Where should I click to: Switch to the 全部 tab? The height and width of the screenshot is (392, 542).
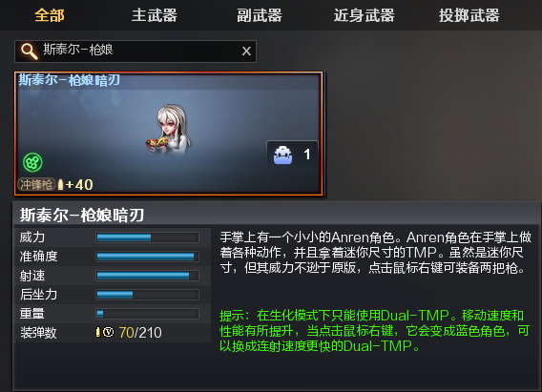[50, 15]
